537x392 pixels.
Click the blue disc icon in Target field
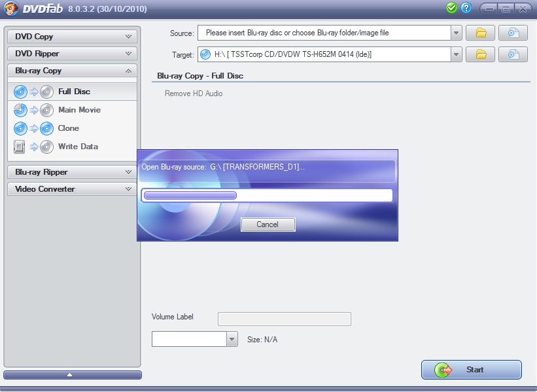click(x=205, y=54)
